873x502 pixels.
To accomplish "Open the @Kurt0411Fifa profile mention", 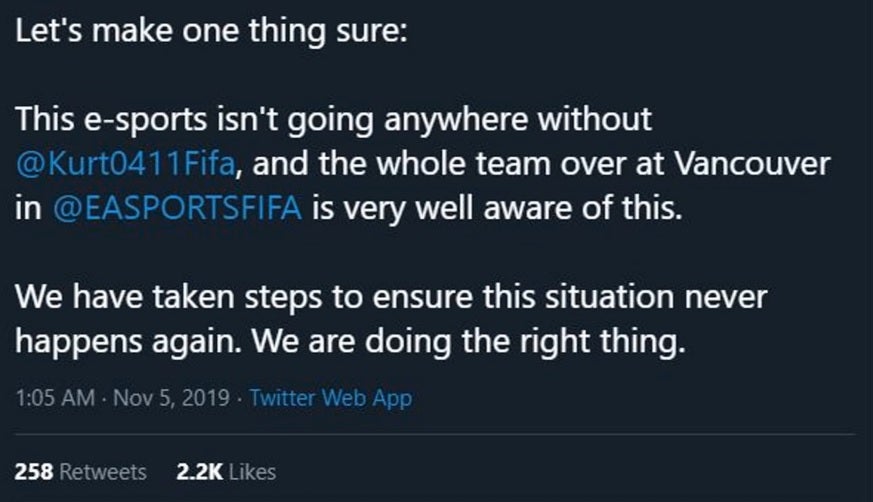I will tap(125, 164).
